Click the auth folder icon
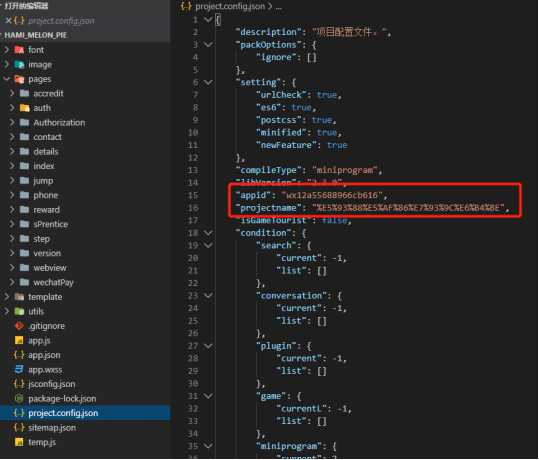539x460 pixels. click(x=24, y=108)
